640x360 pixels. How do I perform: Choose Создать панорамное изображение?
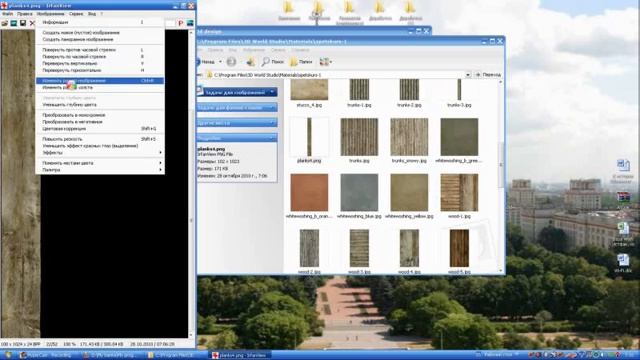[100, 40]
